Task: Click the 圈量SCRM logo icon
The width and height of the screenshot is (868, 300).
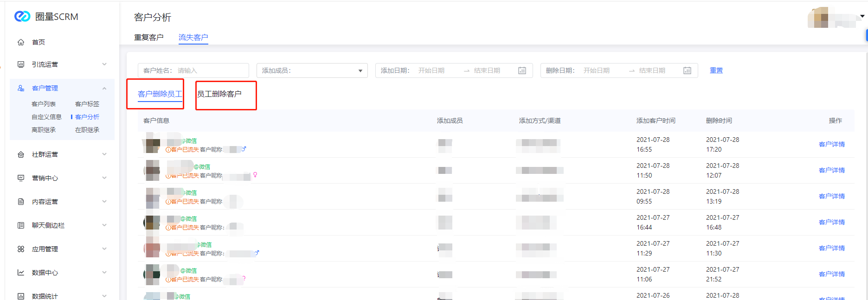Action: tap(22, 17)
